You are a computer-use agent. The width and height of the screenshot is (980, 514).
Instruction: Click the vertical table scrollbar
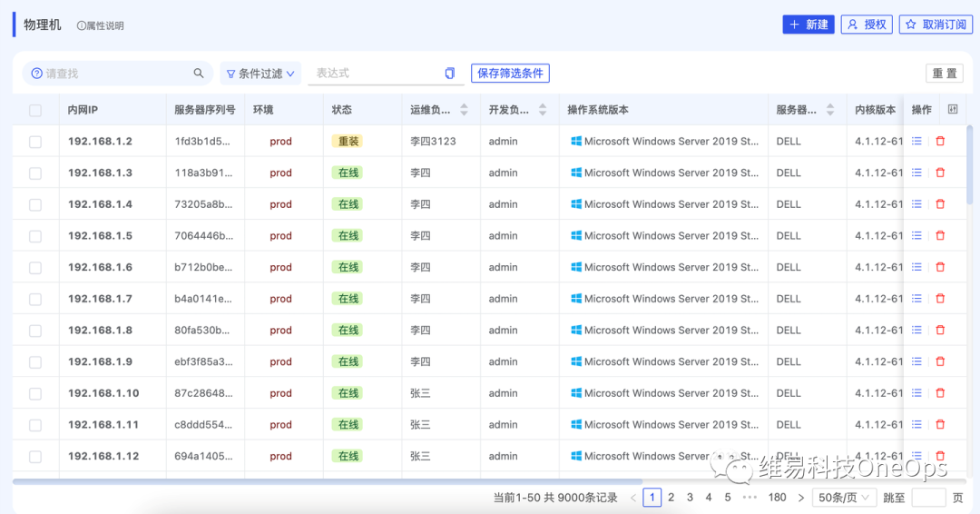[969, 163]
